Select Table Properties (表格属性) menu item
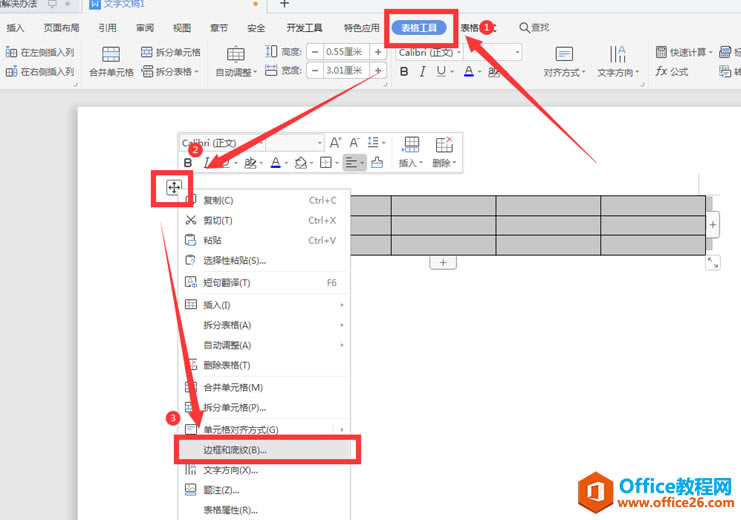Screen dimensions: 741x520 pos(264,510)
